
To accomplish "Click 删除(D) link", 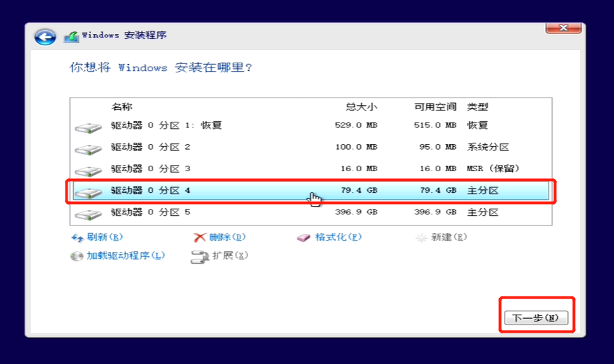I will (227, 237).
